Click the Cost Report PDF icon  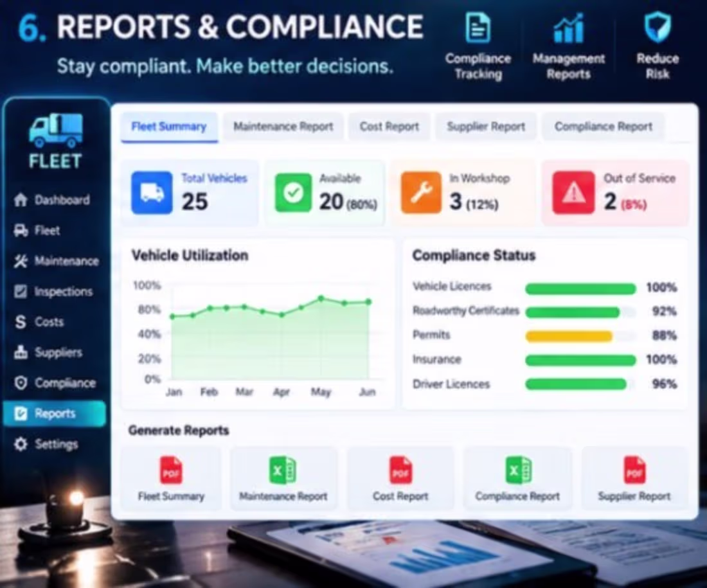pyautogui.click(x=400, y=470)
